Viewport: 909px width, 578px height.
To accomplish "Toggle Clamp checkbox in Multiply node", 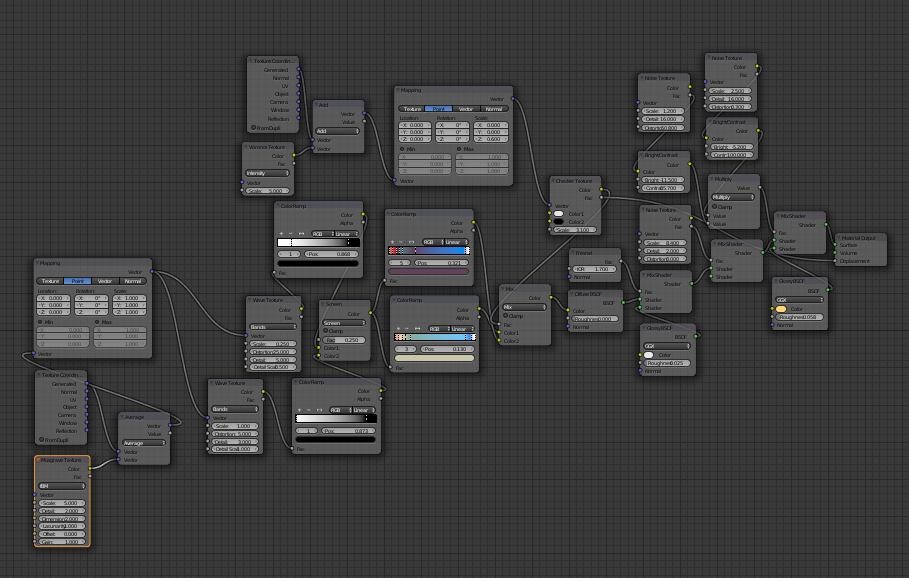I will pos(714,206).
